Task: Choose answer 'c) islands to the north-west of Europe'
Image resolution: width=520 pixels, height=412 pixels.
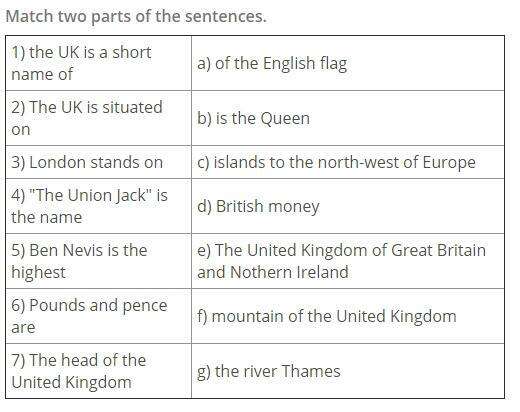Action: (x=348, y=162)
